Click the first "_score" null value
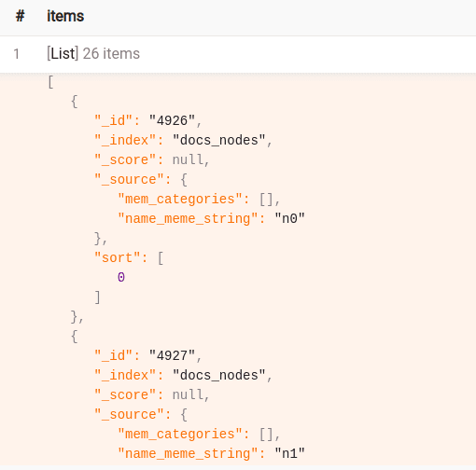This screenshot has width=476, height=470. click(x=188, y=159)
